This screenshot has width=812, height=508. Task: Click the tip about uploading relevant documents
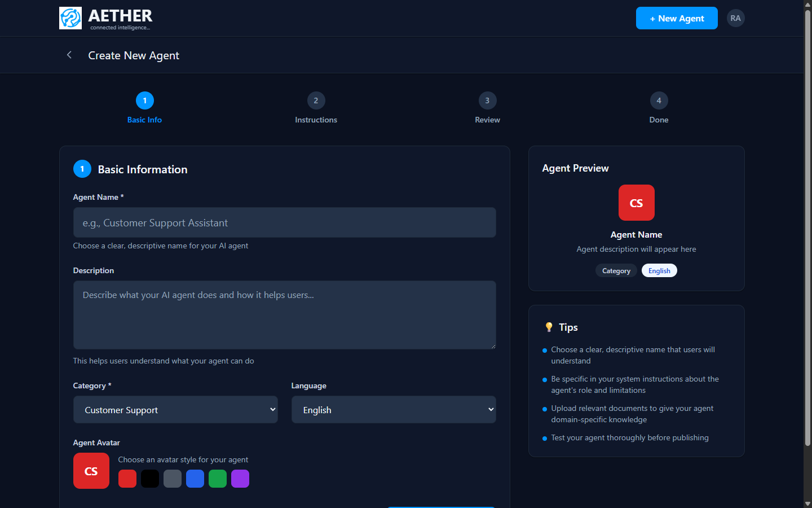click(x=632, y=414)
